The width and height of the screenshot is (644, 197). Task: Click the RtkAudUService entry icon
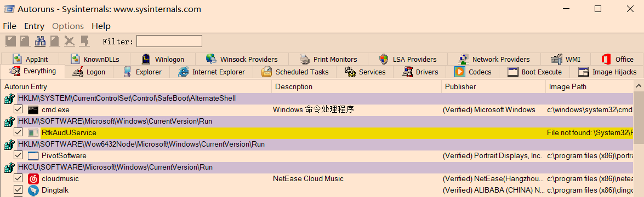pyautogui.click(x=33, y=133)
